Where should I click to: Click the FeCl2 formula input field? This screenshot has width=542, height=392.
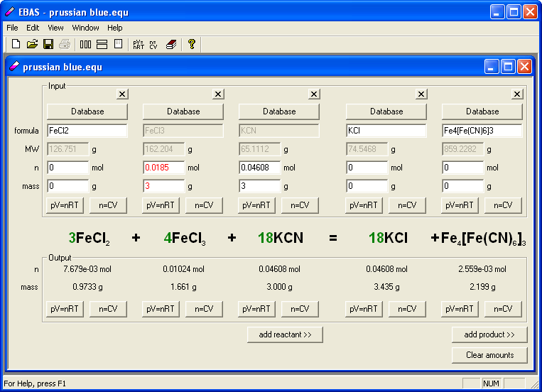point(87,131)
